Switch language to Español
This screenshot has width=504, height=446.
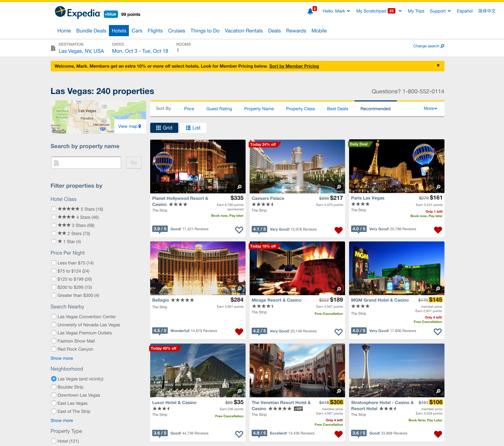[464, 11]
